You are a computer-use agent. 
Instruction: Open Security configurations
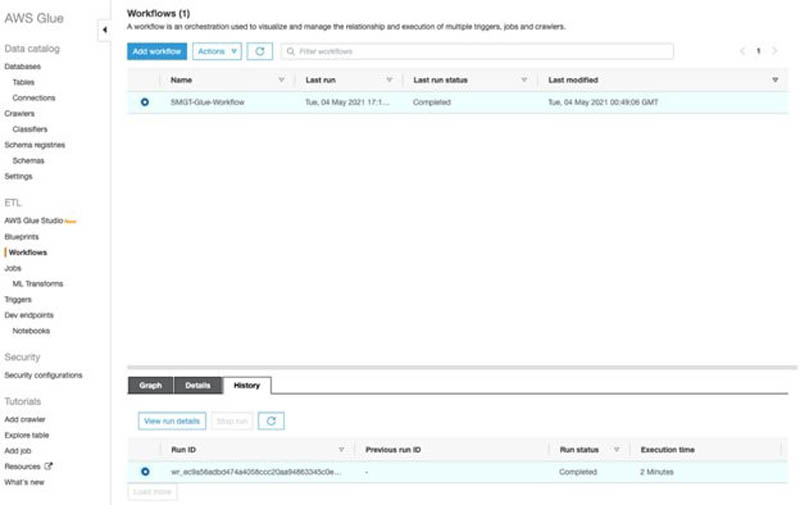[x=43, y=375]
